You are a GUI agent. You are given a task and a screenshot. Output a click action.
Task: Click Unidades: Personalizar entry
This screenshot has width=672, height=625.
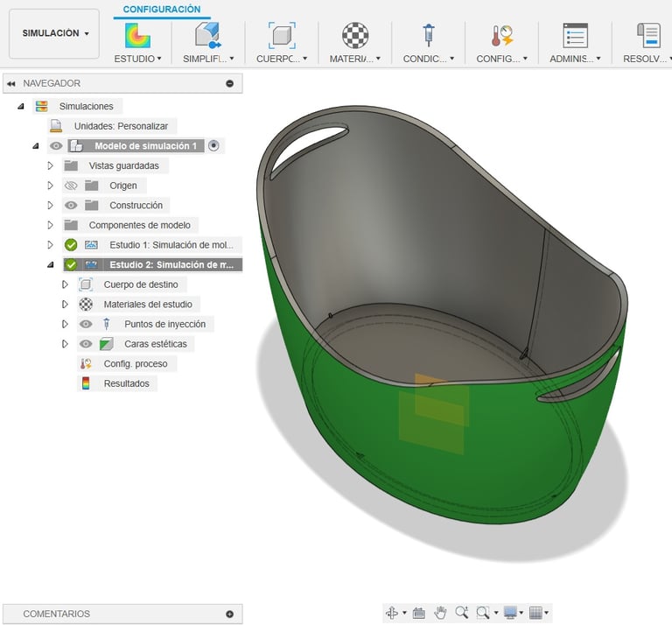tap(120, 126)
